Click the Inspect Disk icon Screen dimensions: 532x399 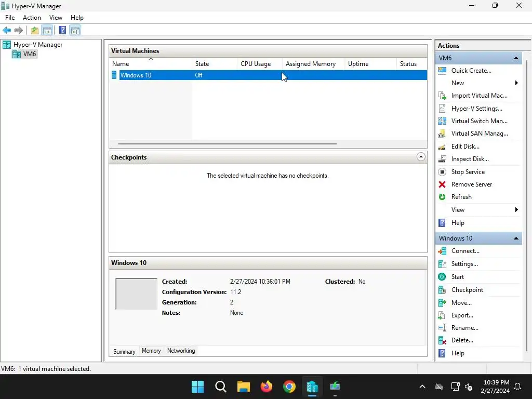[442, 159]
